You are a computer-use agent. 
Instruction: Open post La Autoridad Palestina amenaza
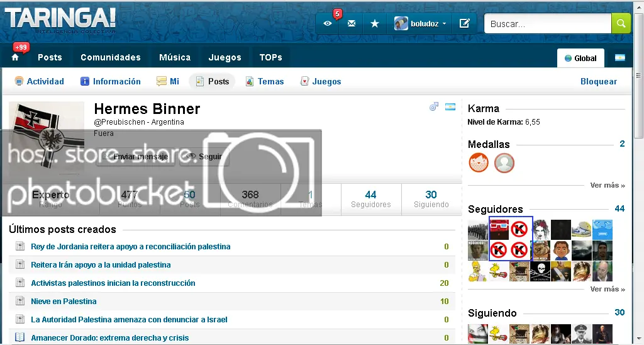click(x=129, y=320)
